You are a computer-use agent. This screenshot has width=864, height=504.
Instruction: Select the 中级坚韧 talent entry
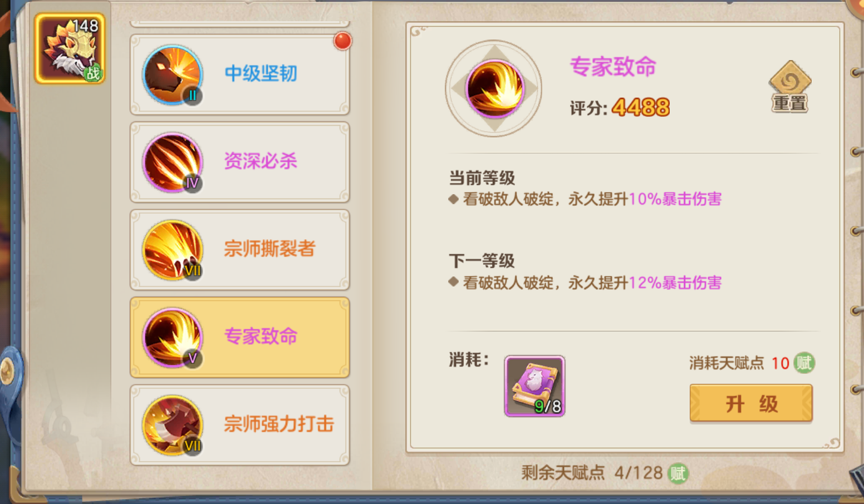(240, 75)
